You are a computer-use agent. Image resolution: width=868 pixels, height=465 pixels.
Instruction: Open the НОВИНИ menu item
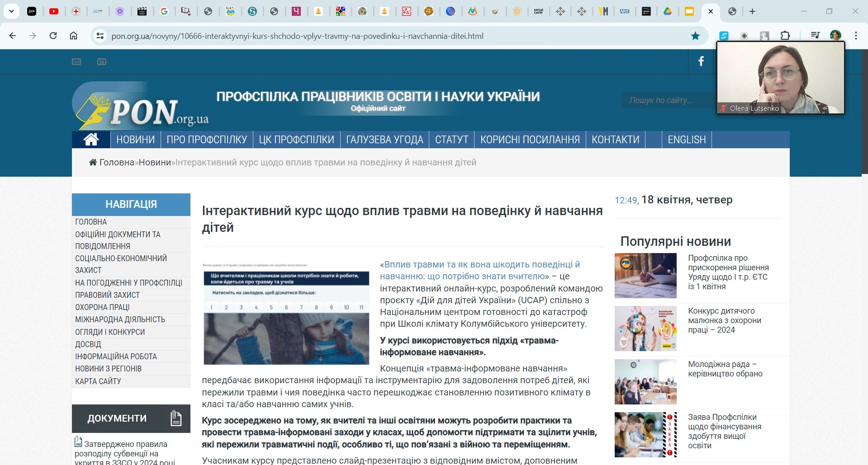tap(135, 140)
